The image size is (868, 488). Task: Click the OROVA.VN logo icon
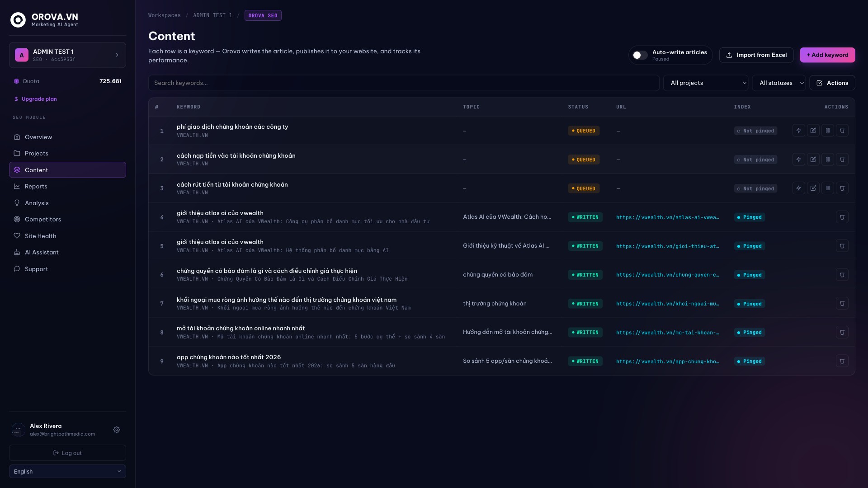pos(18,20)
